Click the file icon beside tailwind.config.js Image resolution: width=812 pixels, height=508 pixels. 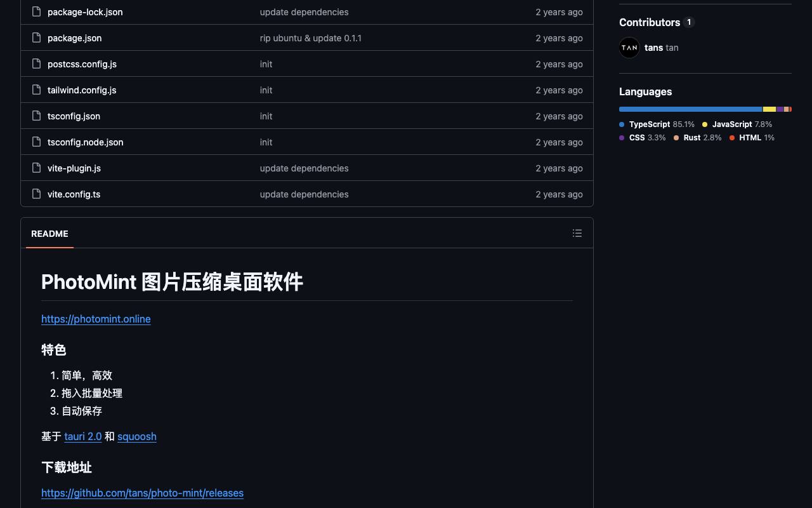click(x=36, y=90)
